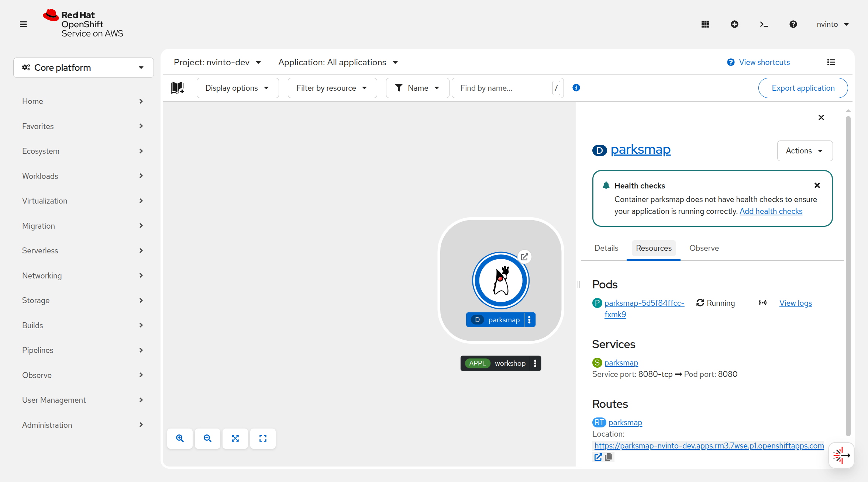The height and width of the screenshot is (482, 868).
Task: Open the View shortcuts link
Action: pyautogui.click(x=764, y=62)
